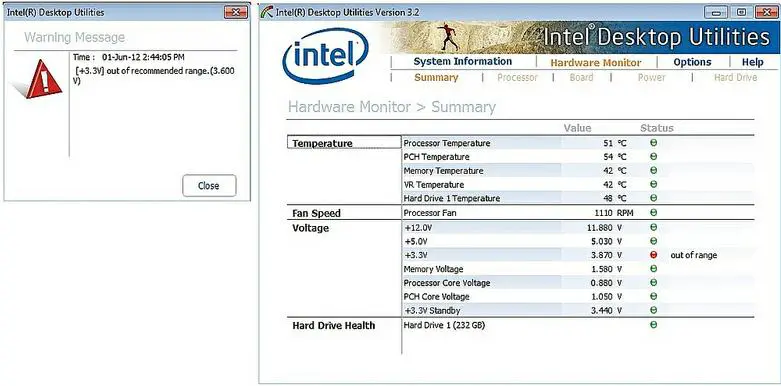The image size is (781, 386).
Task: Click green status icon for Hard Drive 1 Temperature
Action: (653, 198)
